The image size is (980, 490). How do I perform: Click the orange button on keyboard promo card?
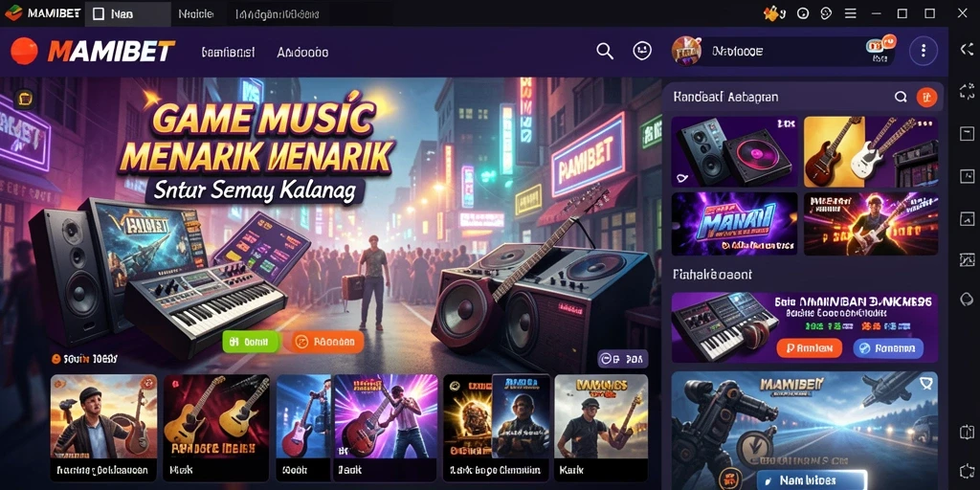coord(810,348)
